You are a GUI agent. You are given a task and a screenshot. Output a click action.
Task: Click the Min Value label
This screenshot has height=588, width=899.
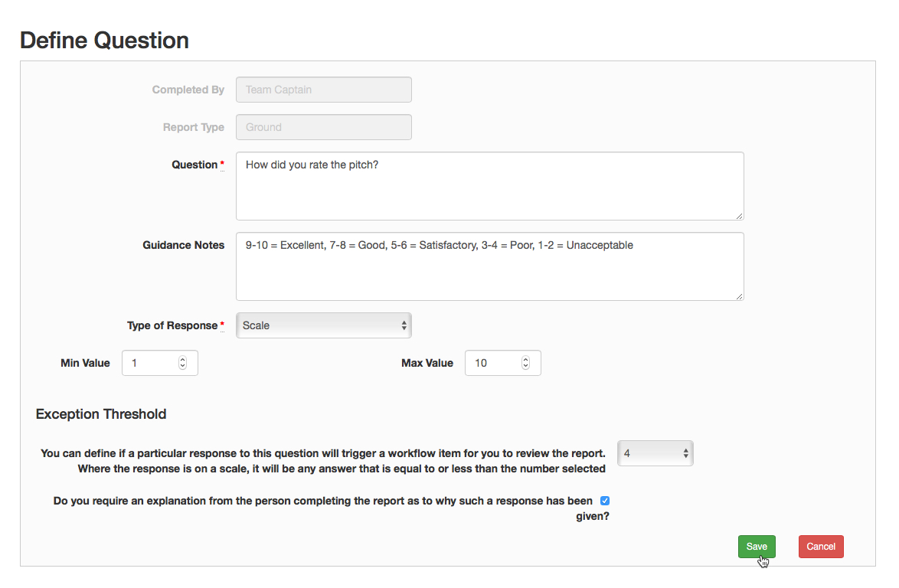click(x=86, y=363)
